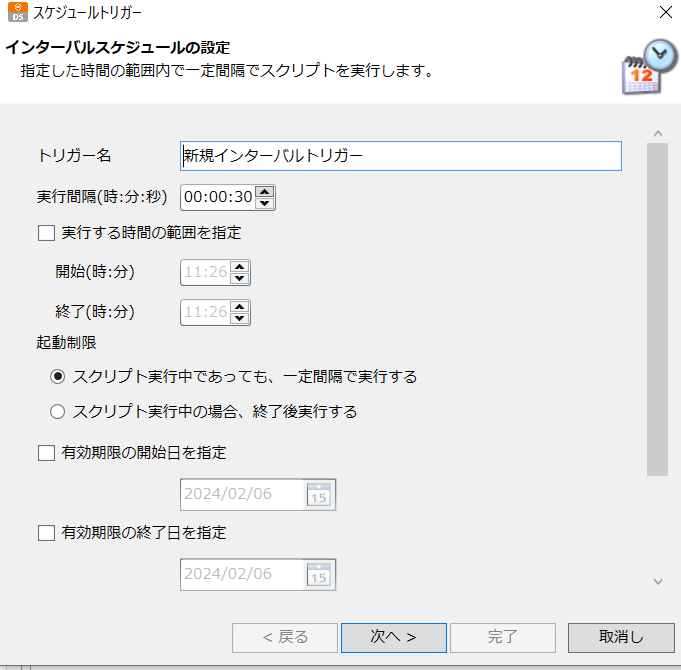Click the 取消し button
Viewport: 681px width, 670px height.
pos(621,637)
